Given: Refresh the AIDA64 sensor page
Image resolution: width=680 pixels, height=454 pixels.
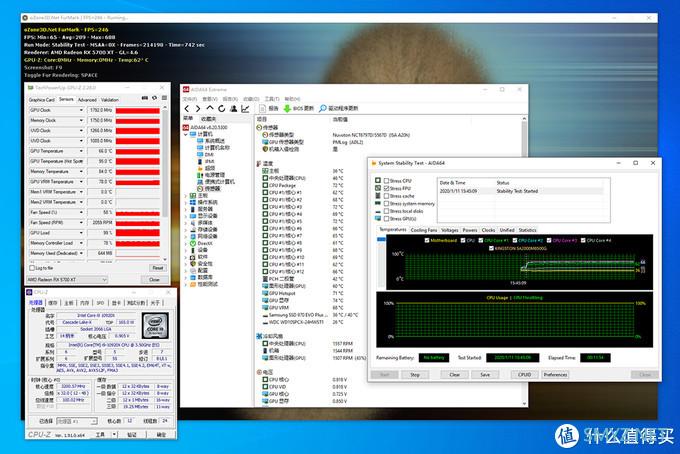Looking at the screenshot, I should tap(222, 108).
